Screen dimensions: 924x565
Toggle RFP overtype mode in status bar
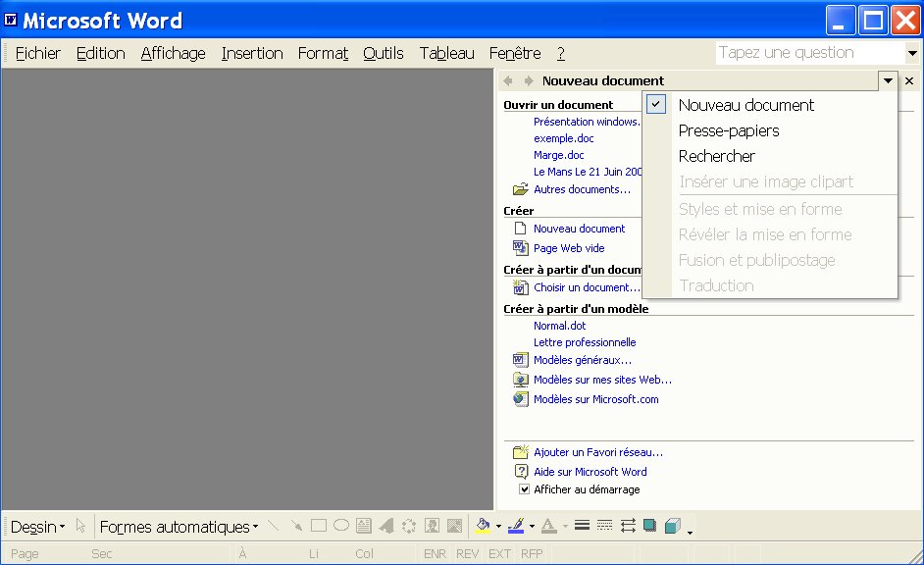tap(532, 554)
